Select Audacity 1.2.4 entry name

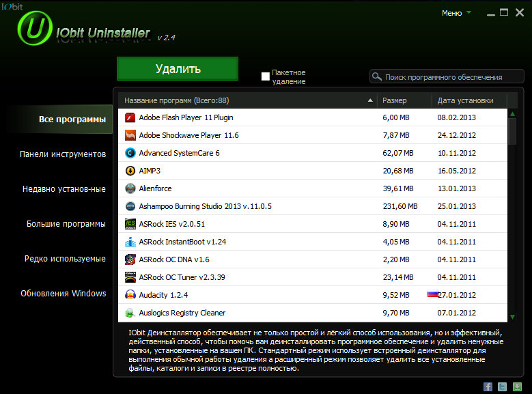coord(163,295)
